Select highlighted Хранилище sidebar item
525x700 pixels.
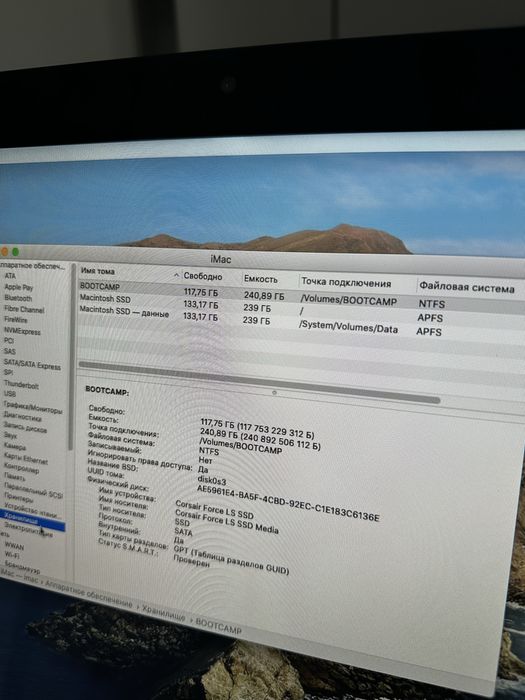(33, 522)
